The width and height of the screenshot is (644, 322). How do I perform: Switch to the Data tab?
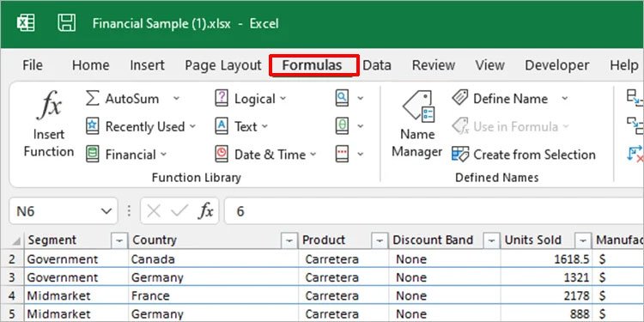(x=377, y=65)
